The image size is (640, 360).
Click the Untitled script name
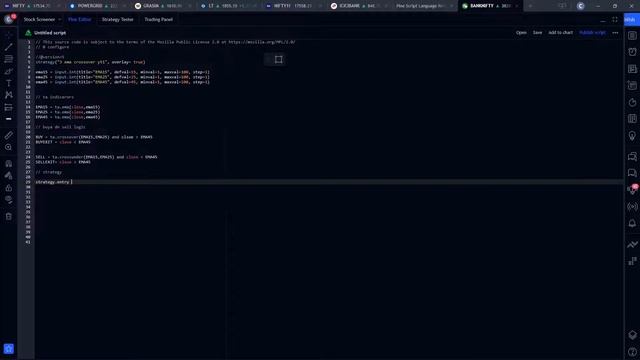click(x=50, y=33)
